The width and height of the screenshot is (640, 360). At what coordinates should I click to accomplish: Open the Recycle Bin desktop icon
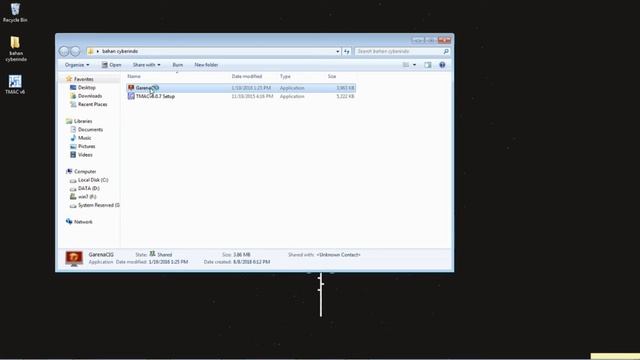pos(15,12)
